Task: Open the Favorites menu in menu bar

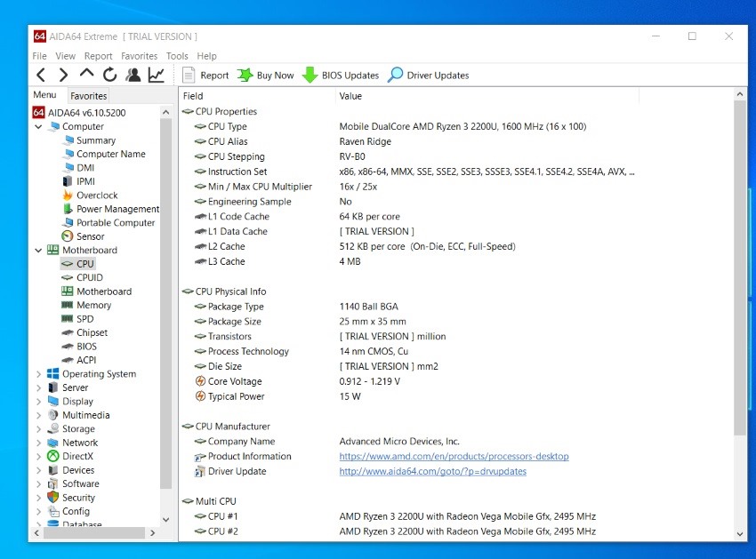Action: (x=140, y=56)
